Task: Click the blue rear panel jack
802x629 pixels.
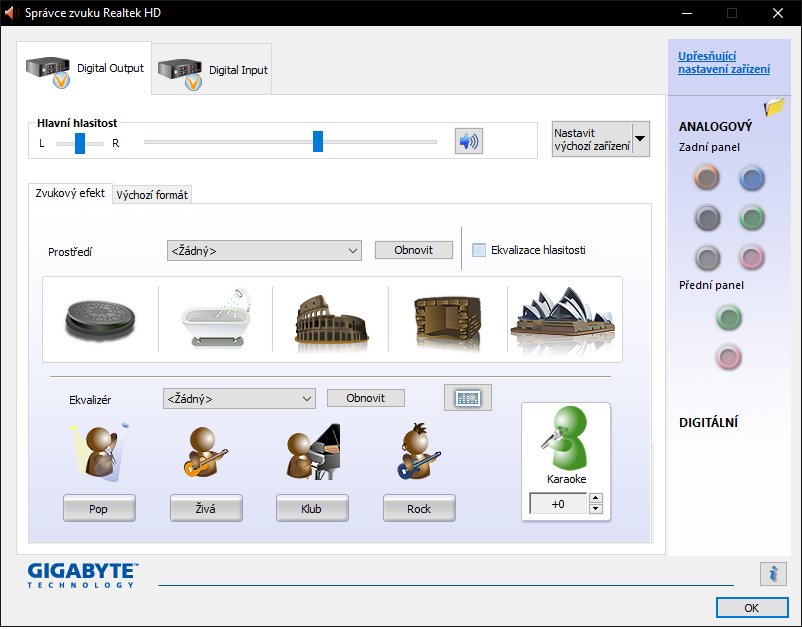Action: click(751, 179)
